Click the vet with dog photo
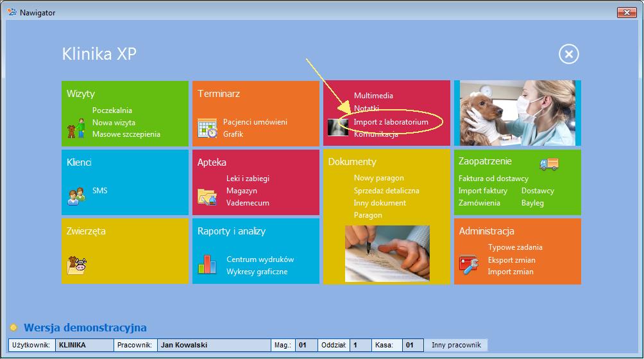 [x=518, y=113]
